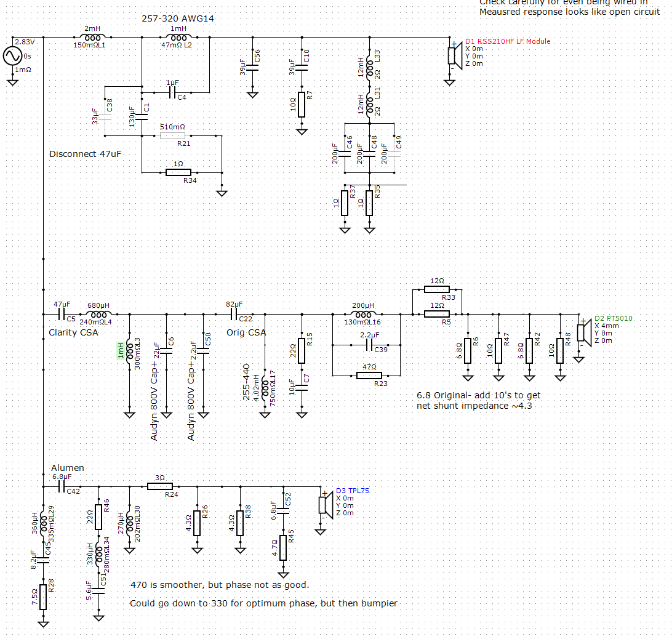Select the 2mH inductor L1

(x=92, y=38)
